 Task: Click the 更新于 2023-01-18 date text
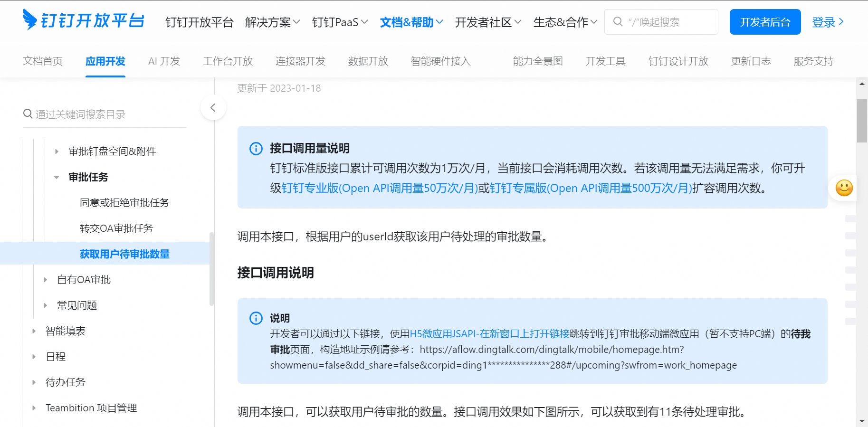(279, 88)
